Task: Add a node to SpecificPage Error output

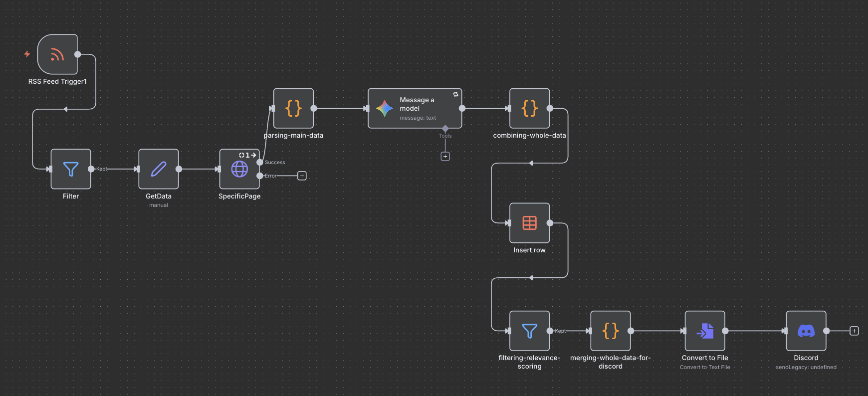Action: tap(302, 176)
